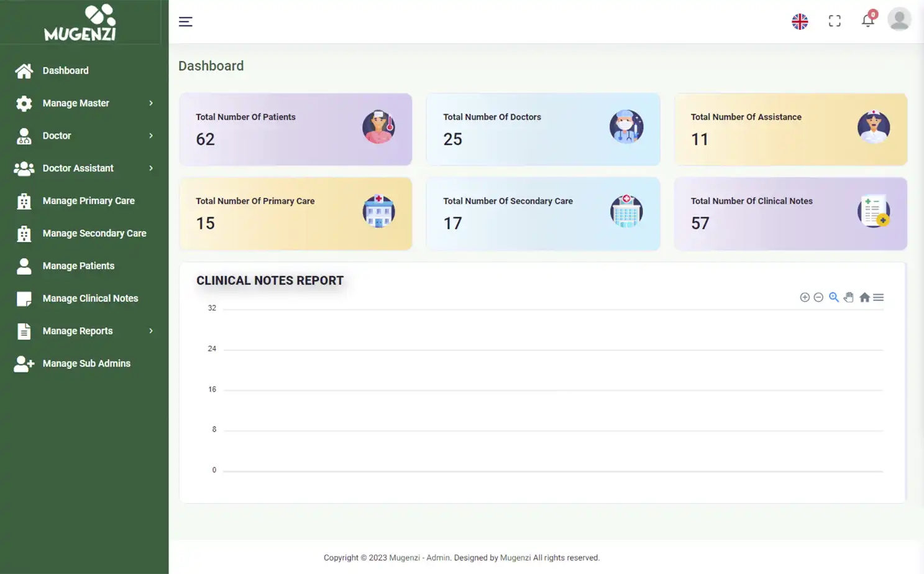The height and width of the screenshot is (574, 924).
Task: Click the Mugenzi designer link in footer
Action: click(515, 557)
